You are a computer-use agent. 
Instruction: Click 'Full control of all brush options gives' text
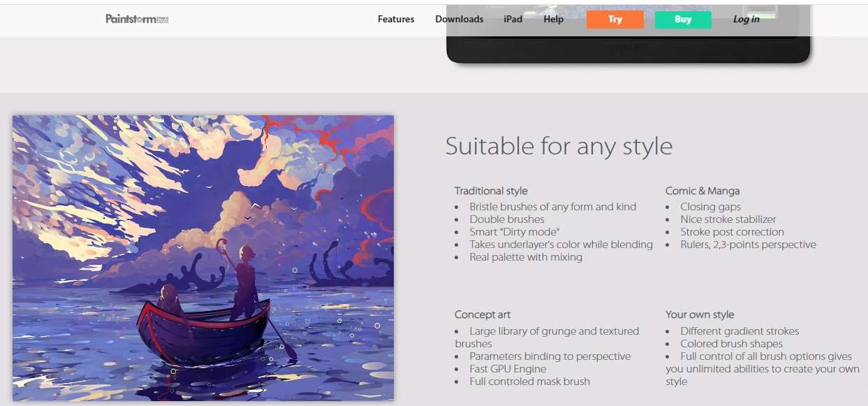[767, 356]
